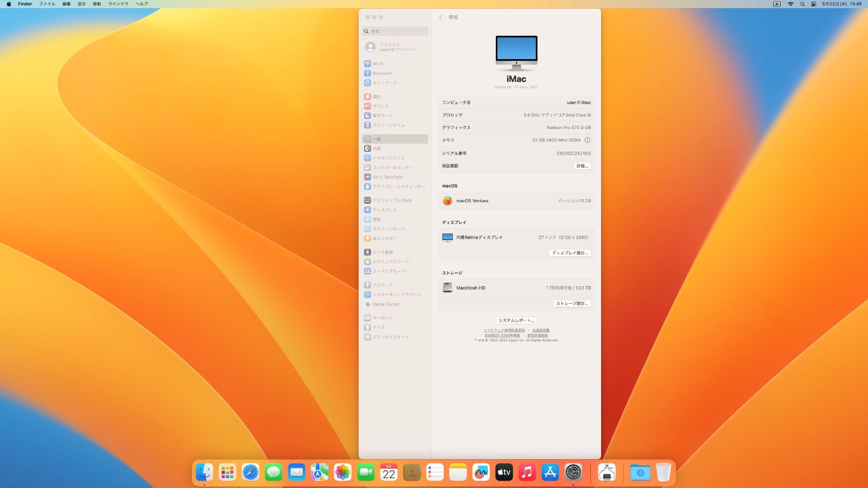Image resolution: width=868 pixels, height=488 pixels.
Task: Select 一般 in the sidebar
Action: 395,139
